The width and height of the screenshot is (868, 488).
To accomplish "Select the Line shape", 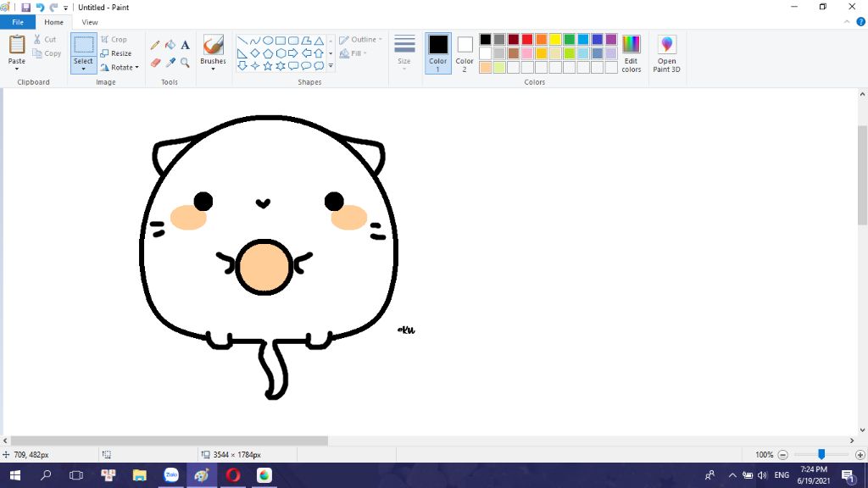I will pyautogui.click(x=242, y=41).
